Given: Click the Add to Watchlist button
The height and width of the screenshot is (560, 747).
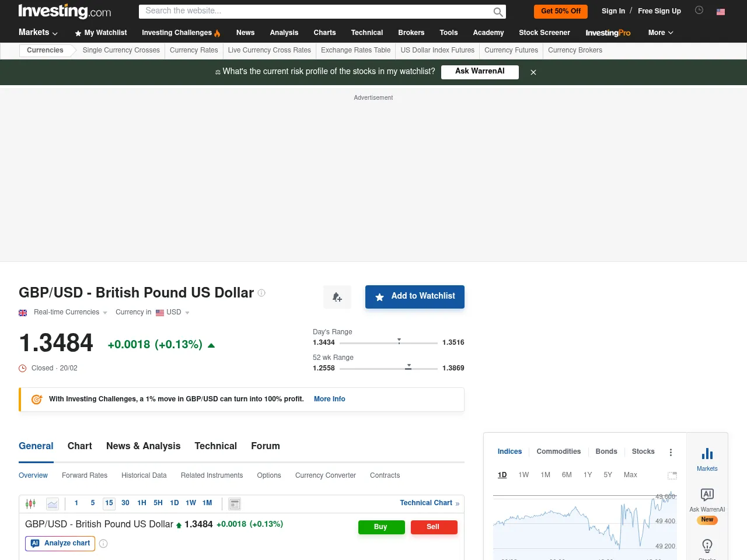Looking at the screenshot, I should click(415, 296).
